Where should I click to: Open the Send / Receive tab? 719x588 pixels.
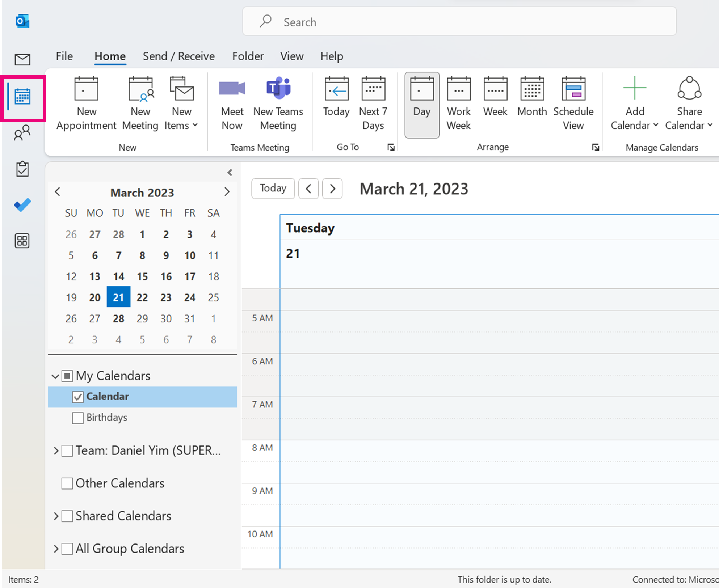point(178,56)
